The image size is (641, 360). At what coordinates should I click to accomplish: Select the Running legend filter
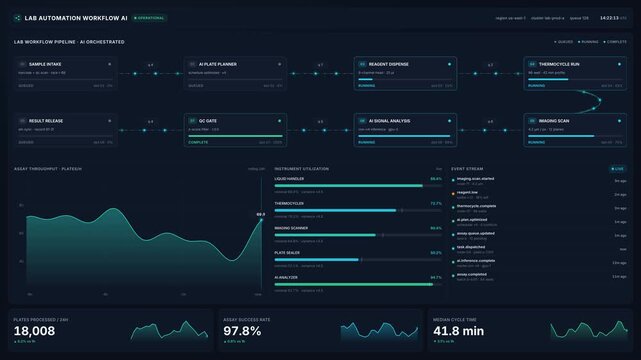[x=588, y=42]
